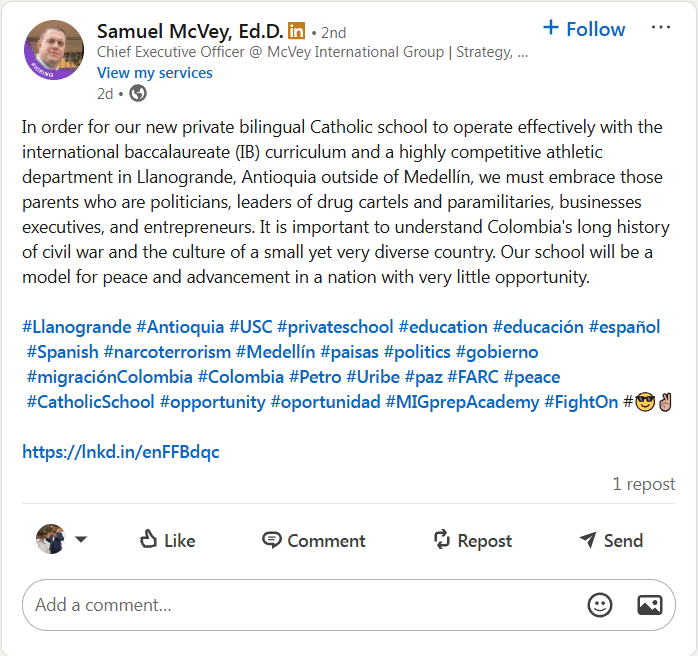Click the globe visibility icon
The image size is (698, 656).
coord(138,93)
